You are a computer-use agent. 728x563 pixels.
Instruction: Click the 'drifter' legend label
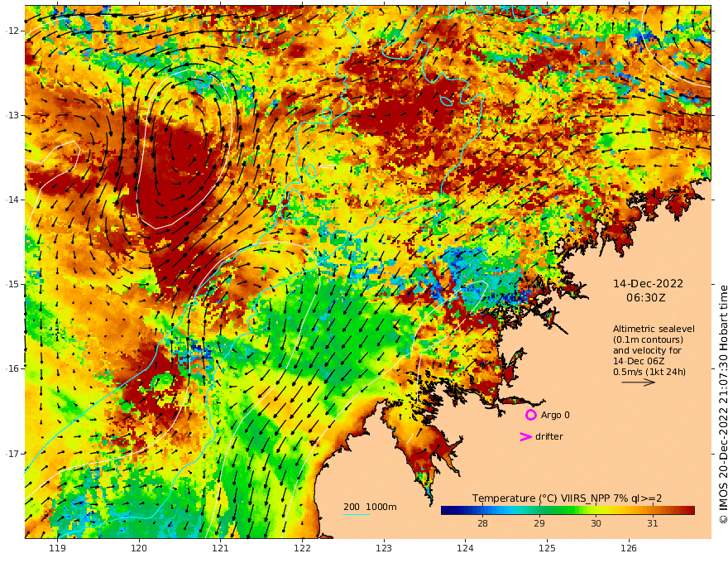(x=549, y=436)
